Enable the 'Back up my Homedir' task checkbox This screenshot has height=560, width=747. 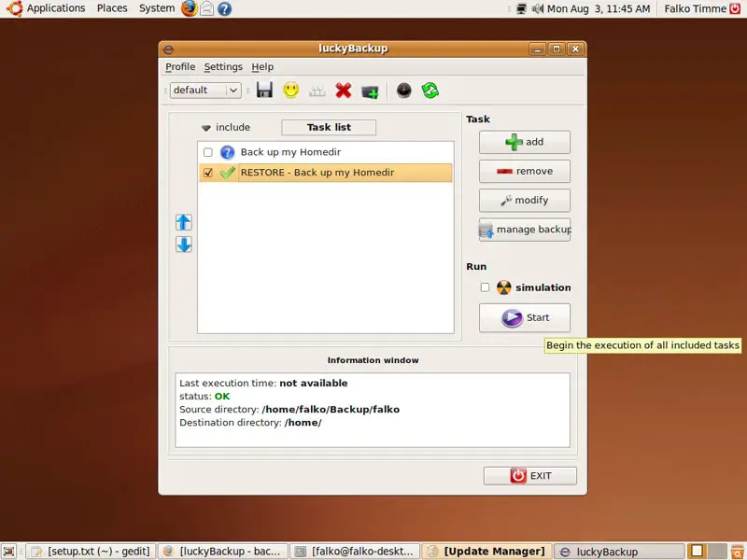(207, 152)
